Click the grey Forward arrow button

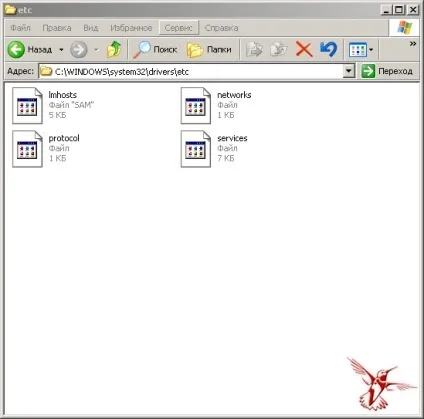(x=79, y=50)
